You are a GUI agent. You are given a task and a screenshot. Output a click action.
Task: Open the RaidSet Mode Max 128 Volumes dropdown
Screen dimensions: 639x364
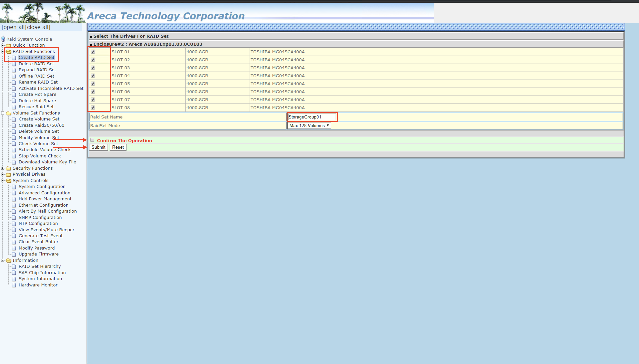click(x=309, y=125)
